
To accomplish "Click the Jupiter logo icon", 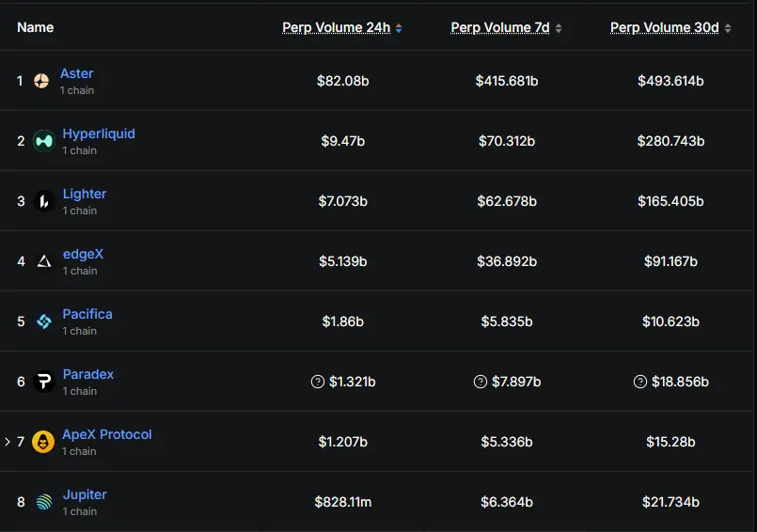I will coord(43,502).
